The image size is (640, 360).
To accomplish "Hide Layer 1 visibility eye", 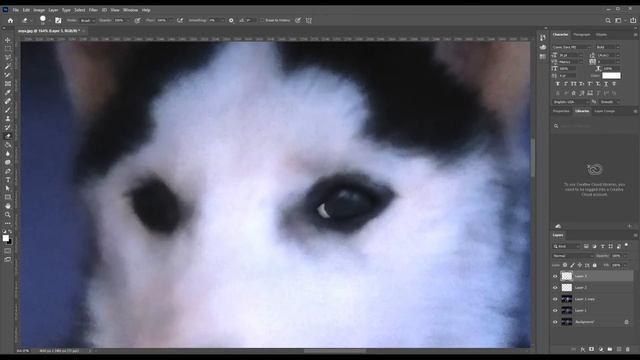I will 555,311.
